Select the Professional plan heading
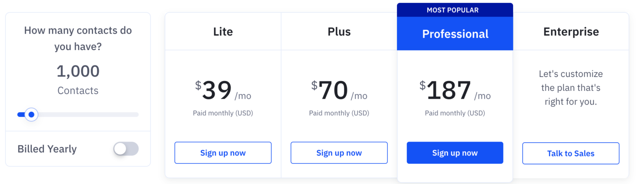Image resolution: width=644 pixels, height=184 pixels. (x=455, y=34)
